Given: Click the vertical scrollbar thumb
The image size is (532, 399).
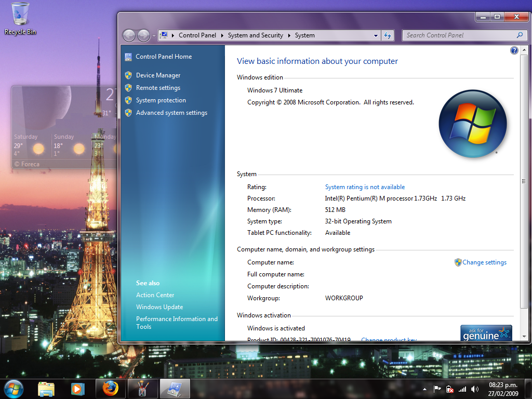Looking at the screenshot, I should (524, 181).
